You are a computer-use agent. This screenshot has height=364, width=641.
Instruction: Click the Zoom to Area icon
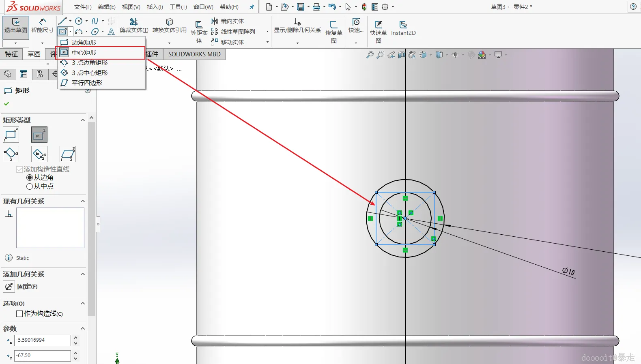click(381, 55)
